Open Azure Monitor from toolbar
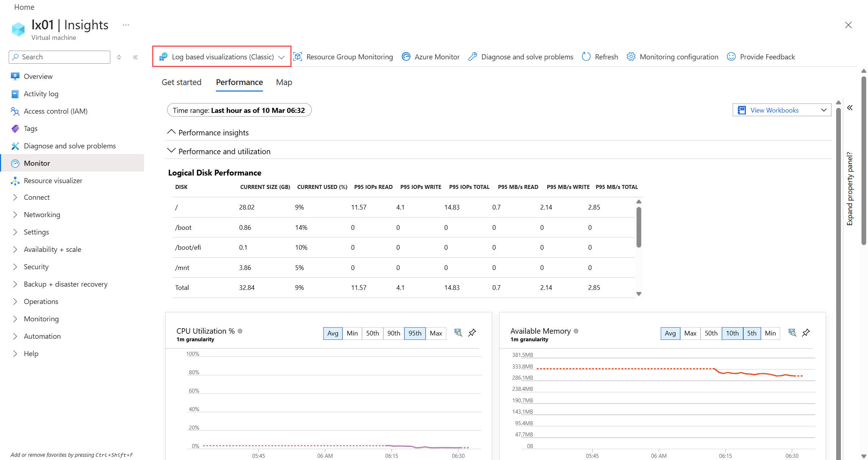 tap(431, 57)
